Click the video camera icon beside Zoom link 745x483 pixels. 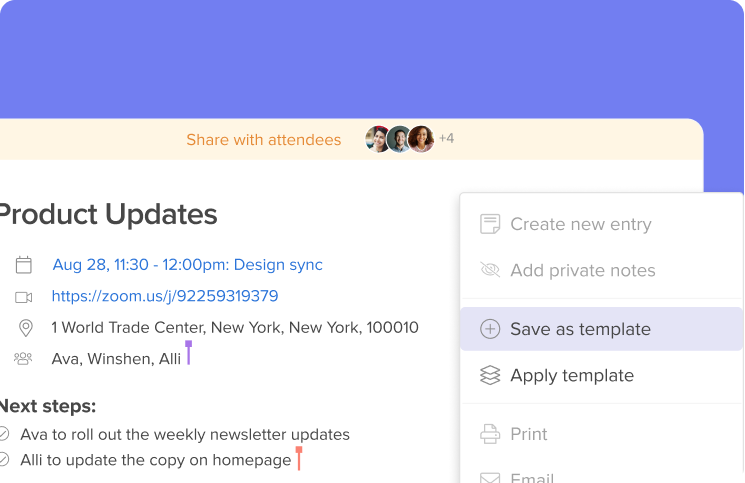[x=24, y=297]
